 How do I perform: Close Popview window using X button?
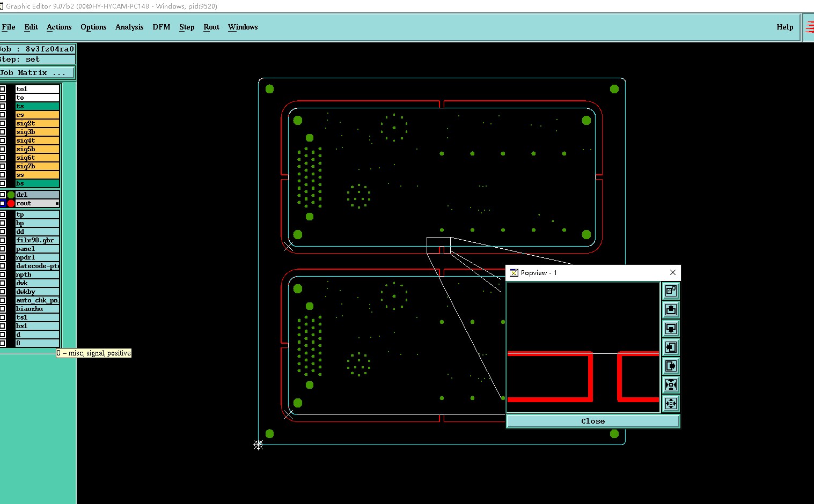point(673,272)
